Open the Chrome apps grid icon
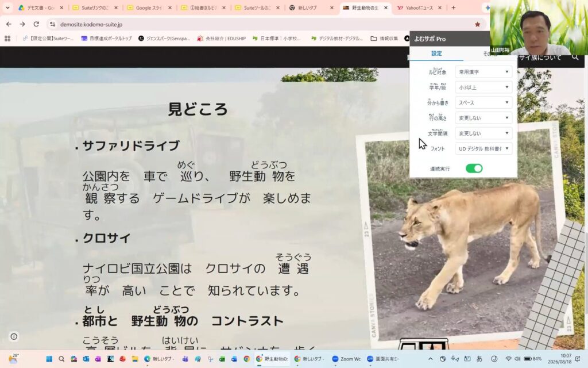The height and width of the screenshot is (368, 588). 7,39
